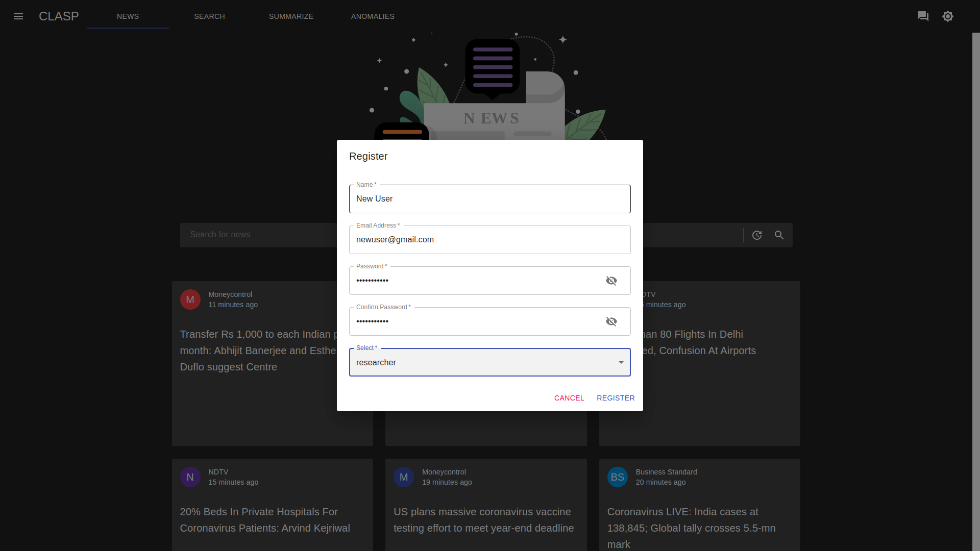Screen dimensions: 980x551
Task: Click into the Name field
Action: tap(489, 199)
